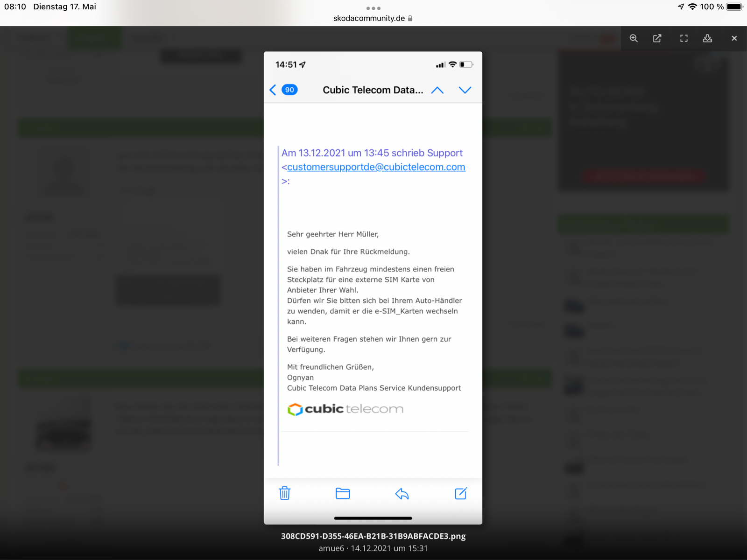
Task: Open the customersupportde@cubictelecom.com link
Action: pos(376,167)
